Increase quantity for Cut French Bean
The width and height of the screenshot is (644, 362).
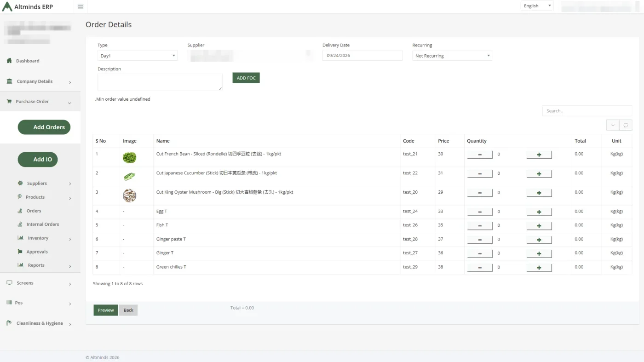pyautogui.click(x=539, y=155)
